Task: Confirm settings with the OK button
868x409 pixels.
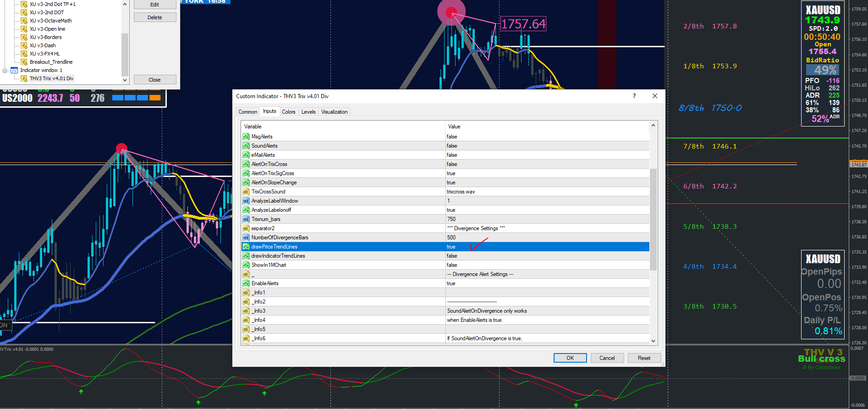Action: pos(570,358)
